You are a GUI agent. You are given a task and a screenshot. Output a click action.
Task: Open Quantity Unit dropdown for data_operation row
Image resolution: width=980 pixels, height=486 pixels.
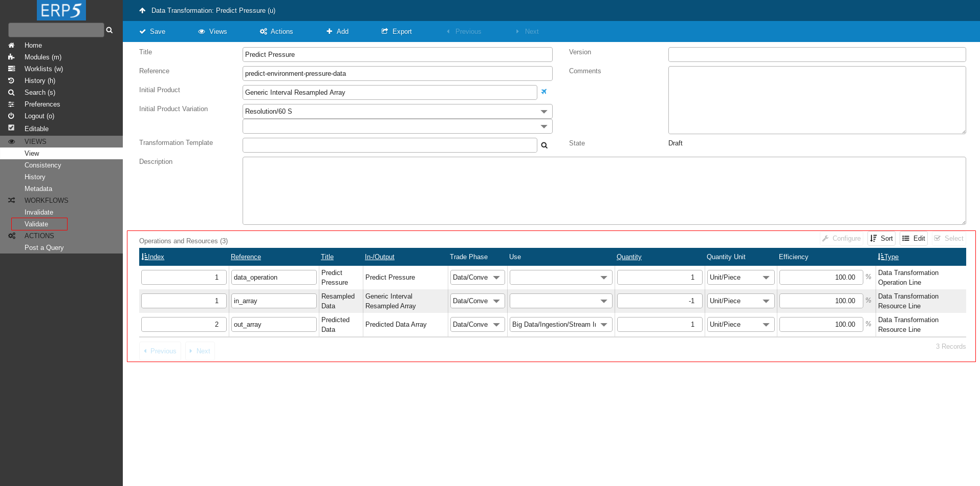741,277
